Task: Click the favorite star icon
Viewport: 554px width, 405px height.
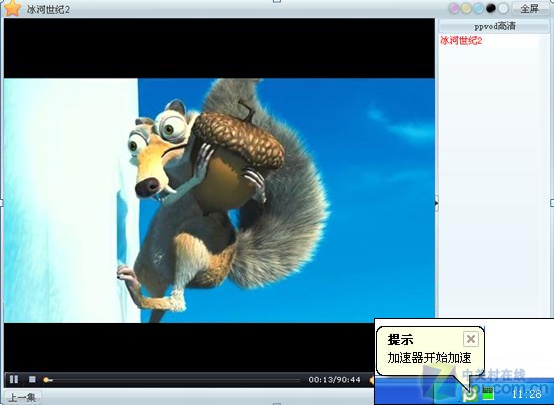Action: coord(12,8)
